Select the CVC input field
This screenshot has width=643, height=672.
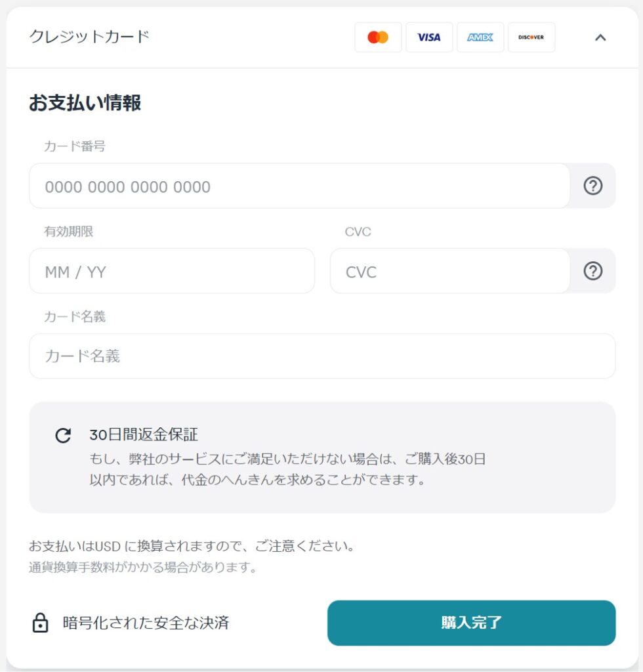[450, 271]
